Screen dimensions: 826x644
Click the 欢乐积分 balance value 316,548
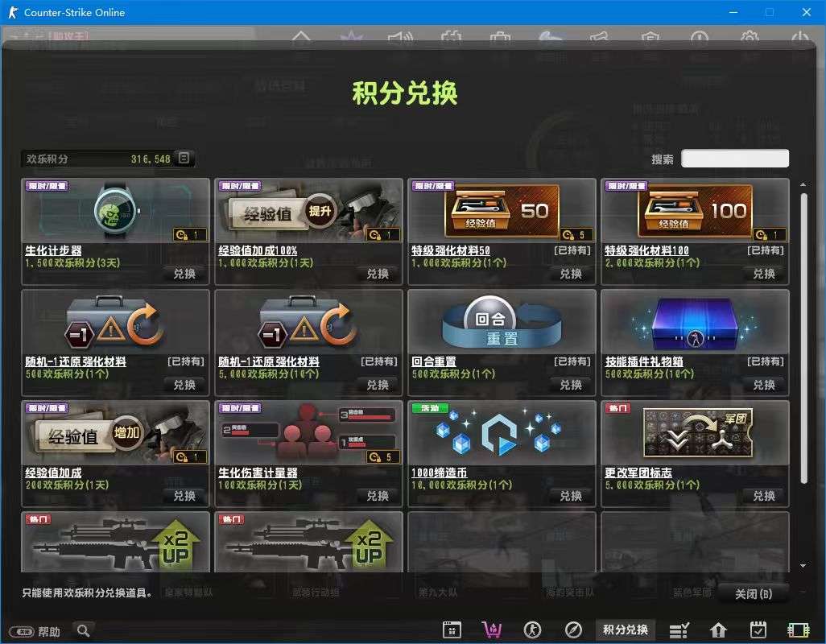(x=151, y=159)
